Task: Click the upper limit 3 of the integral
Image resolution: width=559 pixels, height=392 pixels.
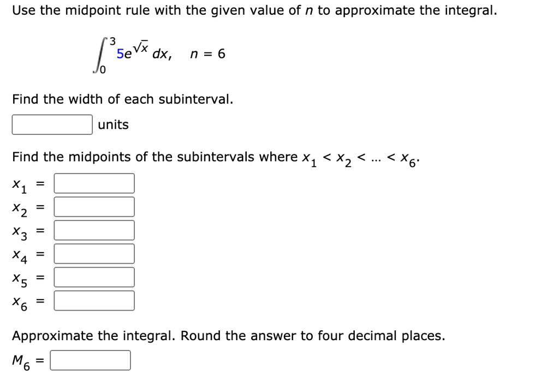Action: (112, 41)
